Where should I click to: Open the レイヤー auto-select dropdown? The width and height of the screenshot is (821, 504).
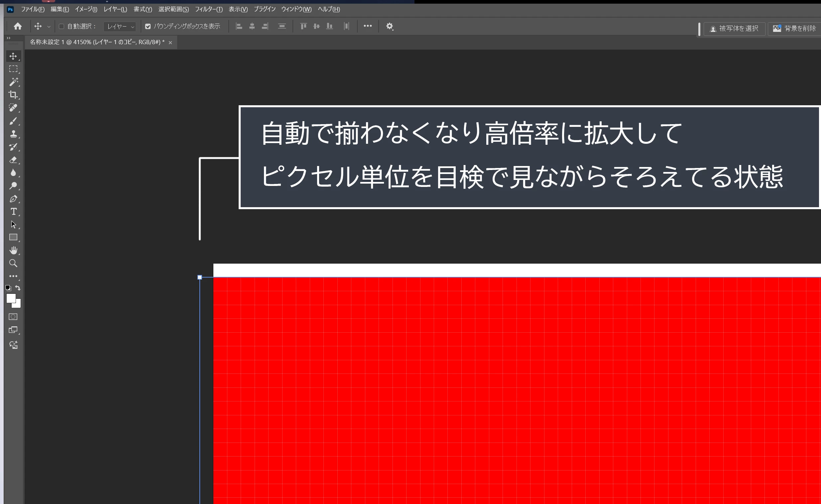(120, 26)
